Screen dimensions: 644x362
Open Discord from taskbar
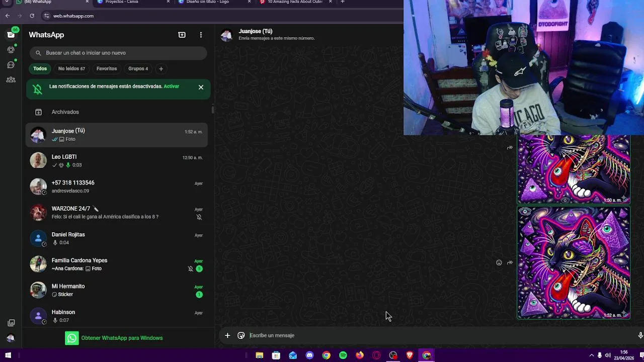point(309,355)
